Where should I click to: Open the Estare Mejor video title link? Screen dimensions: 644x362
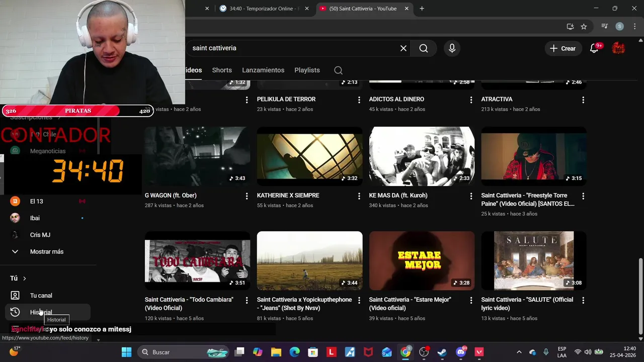[x=410, y=304]
